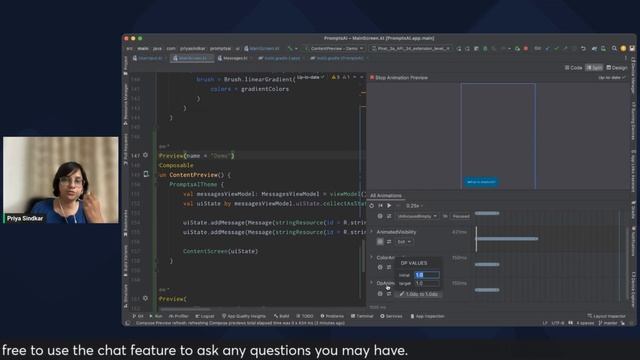This screenshot has width=640, height=360.
Task: Open the App Inspection tool window
Action: [427, 316]
